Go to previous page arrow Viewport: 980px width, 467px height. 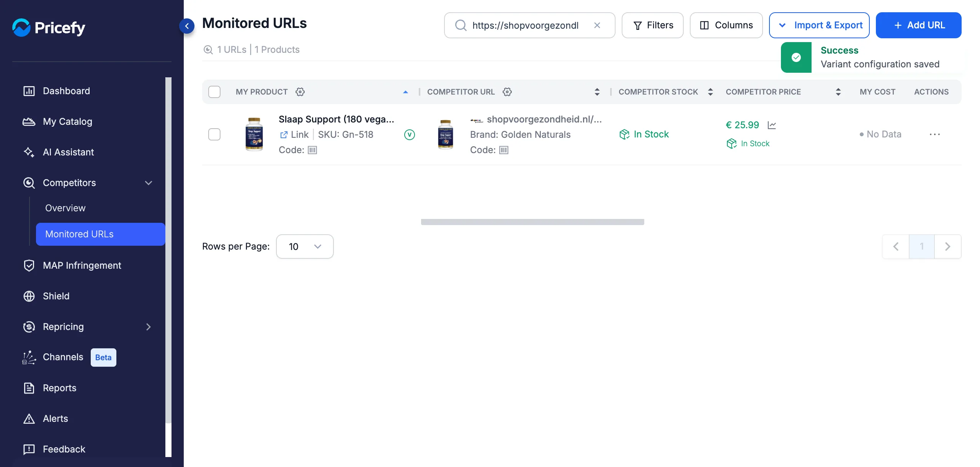tap(896, 247)
